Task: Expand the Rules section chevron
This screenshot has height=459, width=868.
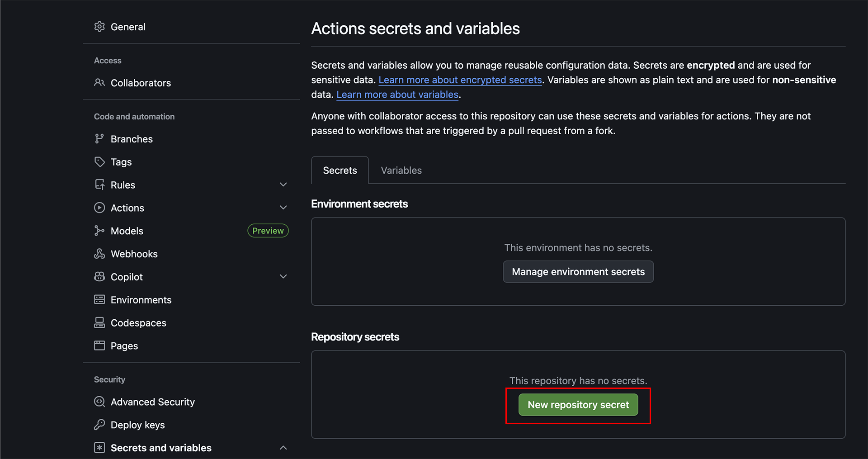Action: tap(283, 185)
